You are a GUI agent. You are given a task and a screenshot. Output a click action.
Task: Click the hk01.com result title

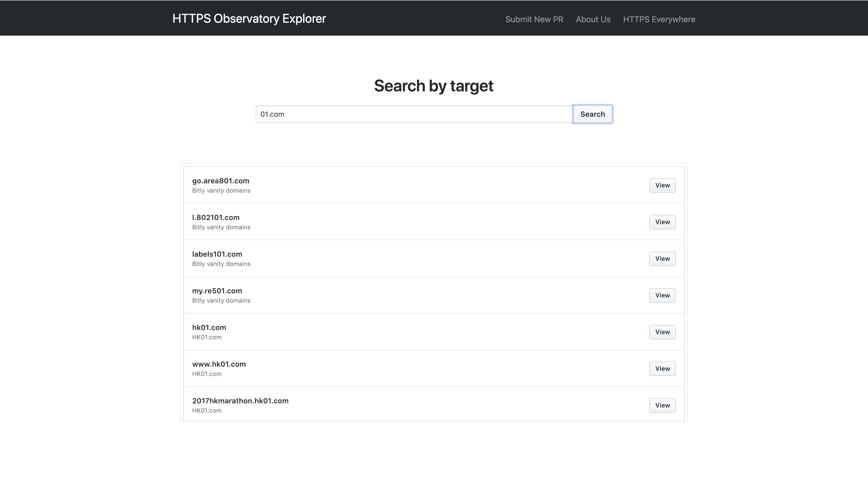pyautogui.click(x=209, y=327)
